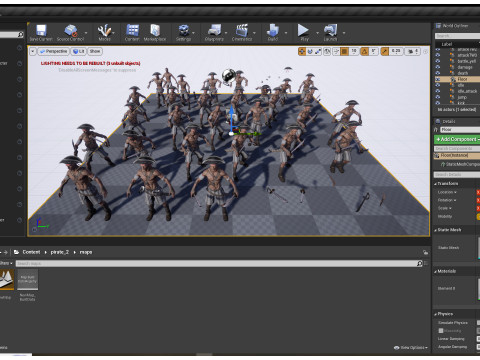The image size is (480, 360).
Task: Toggle grid snapping in viewport toolbar
Action: pos(345,51)
